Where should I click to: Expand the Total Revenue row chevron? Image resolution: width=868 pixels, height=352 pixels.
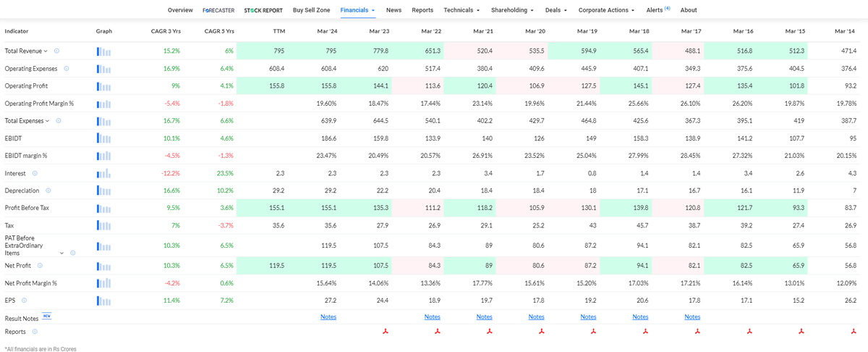click(46, 51)
